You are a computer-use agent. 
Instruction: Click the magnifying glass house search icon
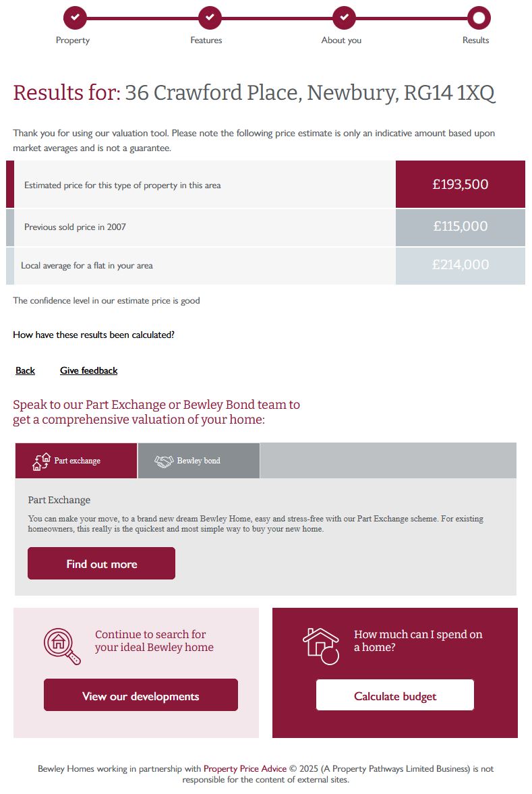pyautogui.click(x=62, y=646)
